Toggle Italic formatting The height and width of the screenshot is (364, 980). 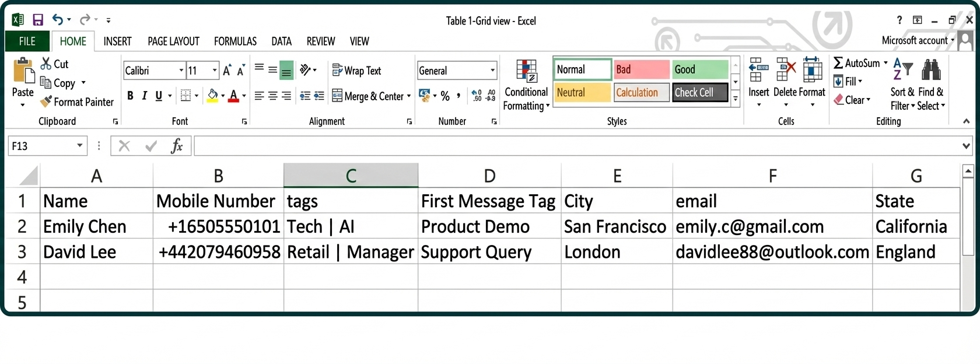pos(144,96)
